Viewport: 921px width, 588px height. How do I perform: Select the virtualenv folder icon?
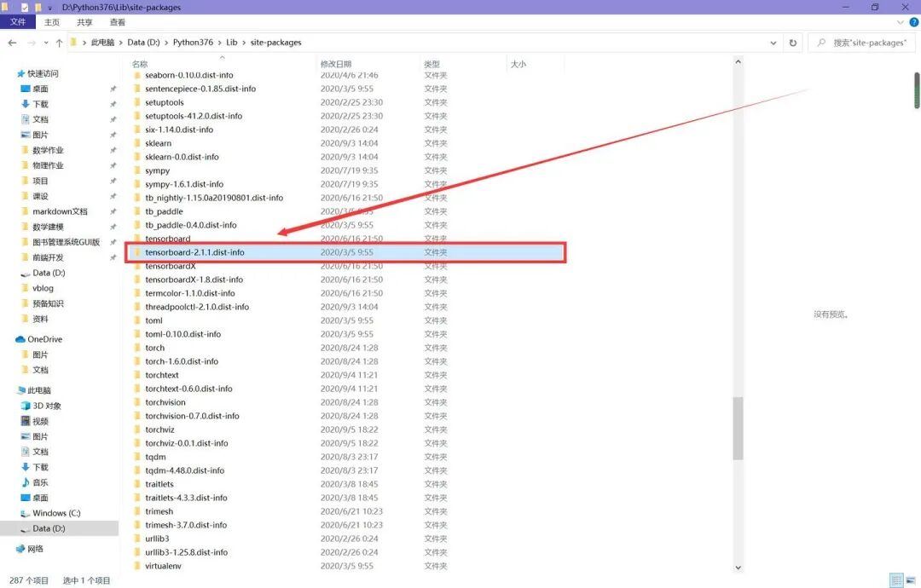(x=136, y=566)
